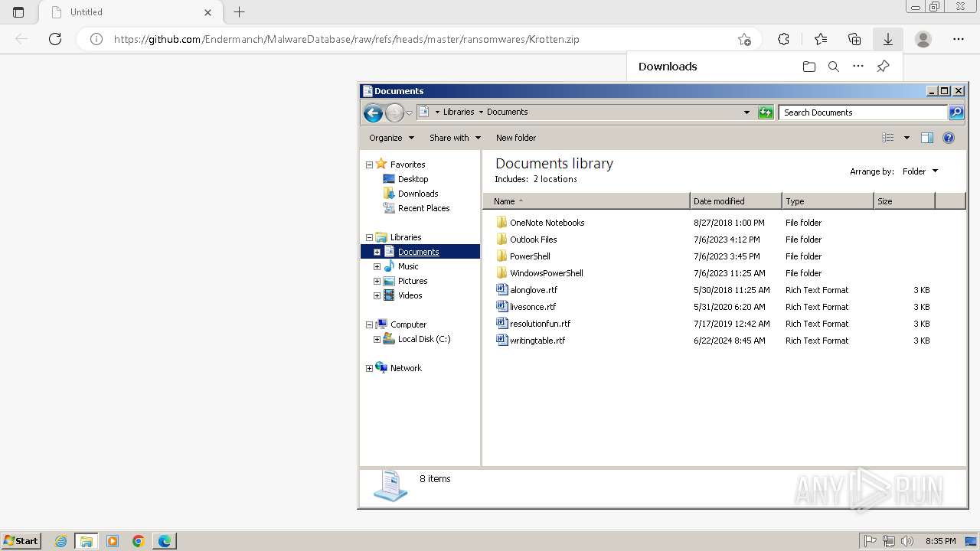This screenshot has height=551, width=980.
Task: Click the Refresh button in Explorer address bar
Action: tap(766, 112)
